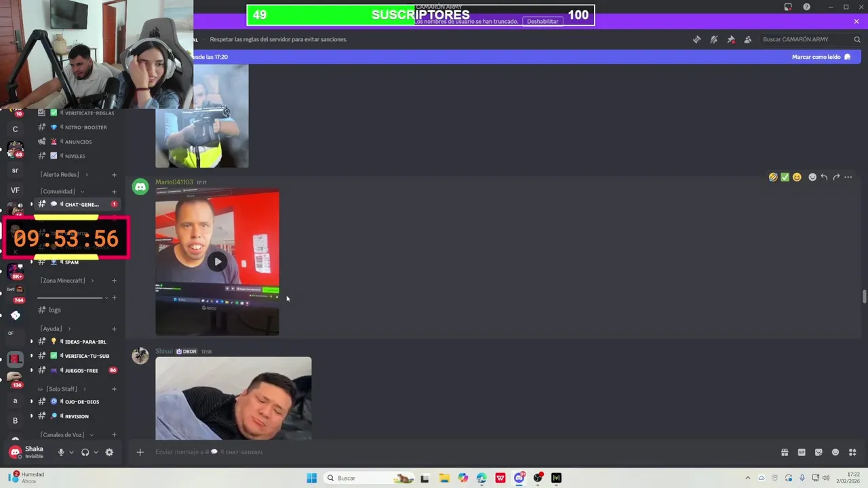This screenshot has width=868, height=488.
Task: Open the rifle image attachment
Action: point(202,116)
